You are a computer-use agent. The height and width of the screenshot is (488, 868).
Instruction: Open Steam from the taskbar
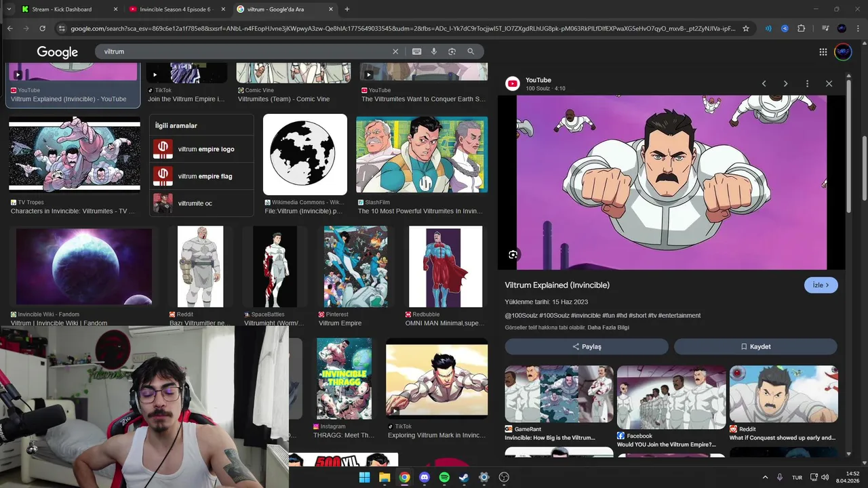tap(464, 477)
